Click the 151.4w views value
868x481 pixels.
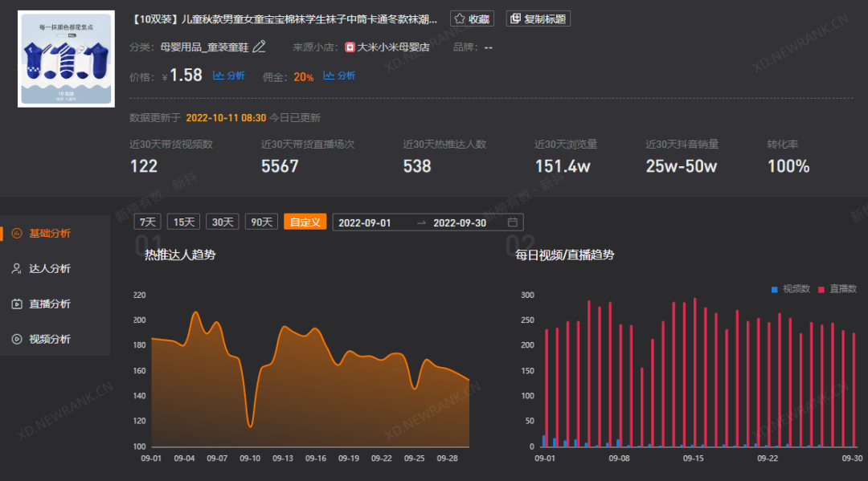tap(563, 166)
